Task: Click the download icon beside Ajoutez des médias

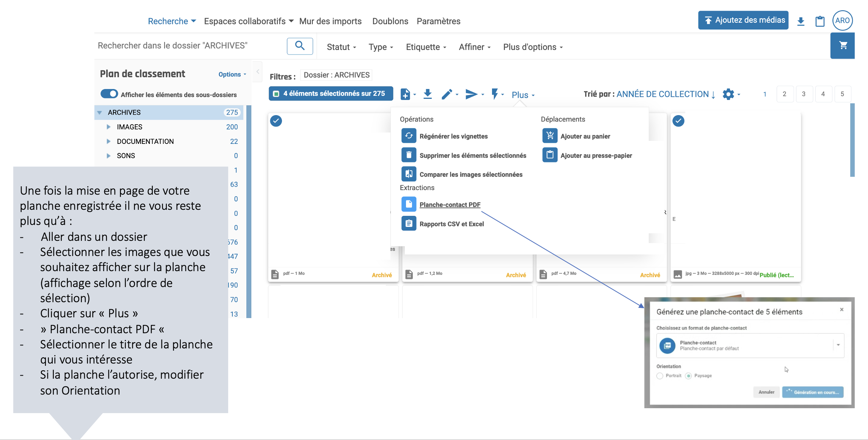Action: (801, 21)
